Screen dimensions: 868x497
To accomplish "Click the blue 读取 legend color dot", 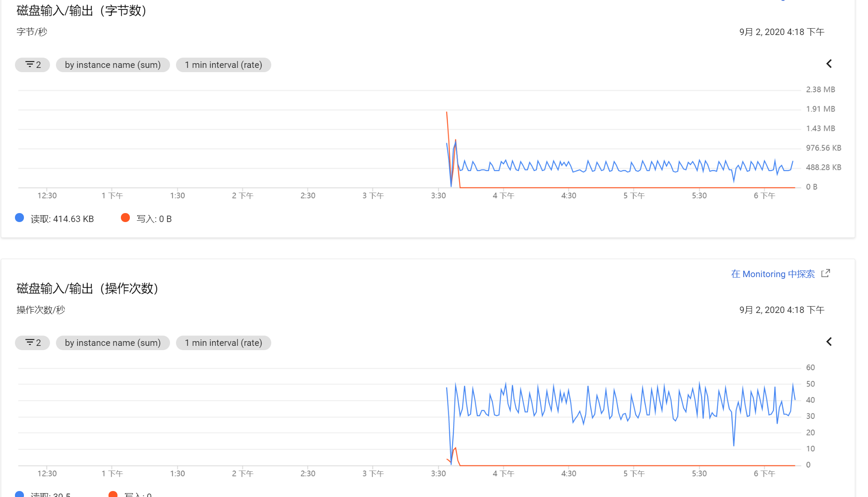I will (x=20, y=218).
